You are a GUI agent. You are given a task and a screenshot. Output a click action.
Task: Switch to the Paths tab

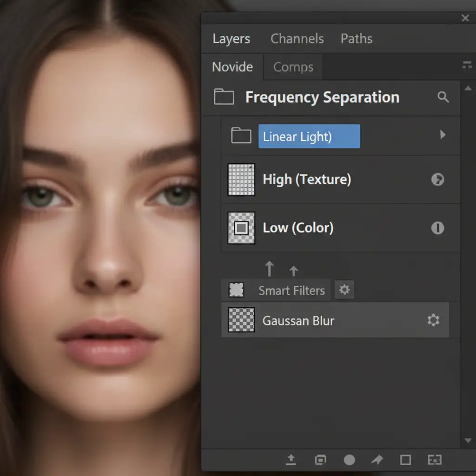click(356, 39)
